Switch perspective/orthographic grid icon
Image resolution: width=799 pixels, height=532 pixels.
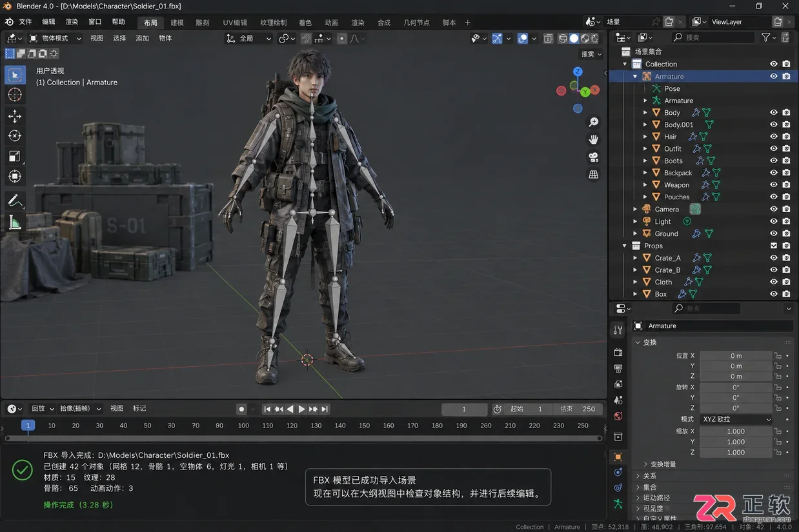click(x=594, y=174)
